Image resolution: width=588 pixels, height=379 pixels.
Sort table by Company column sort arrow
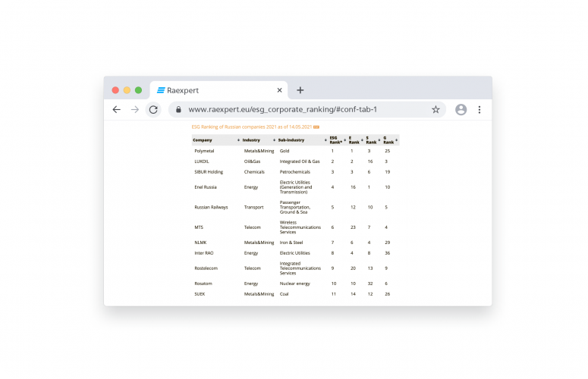[x=238, y=140]
